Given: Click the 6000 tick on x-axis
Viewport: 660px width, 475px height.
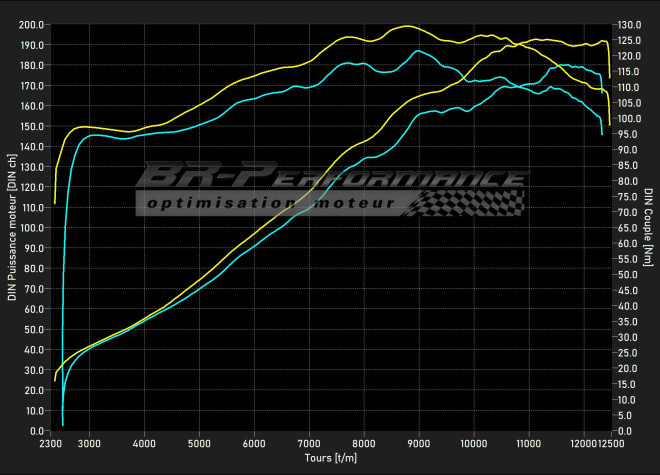Looking at the screenshot, I should point(254,443).
